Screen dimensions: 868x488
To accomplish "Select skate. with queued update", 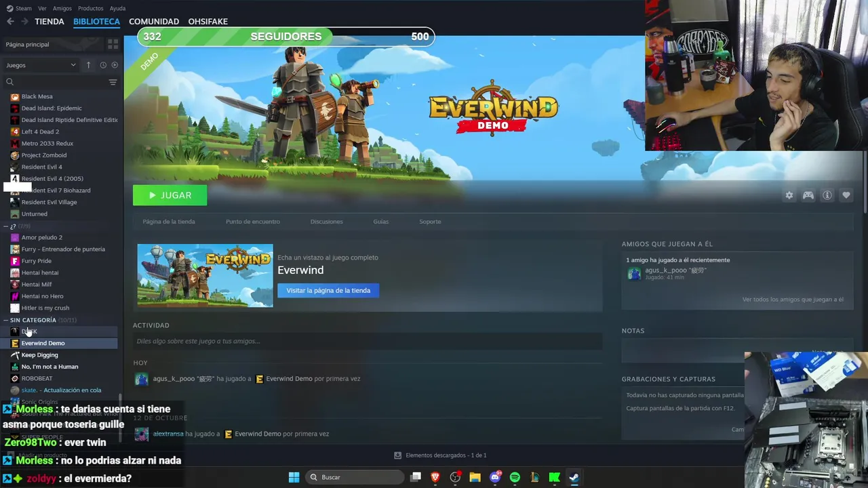I will point(61,390).
